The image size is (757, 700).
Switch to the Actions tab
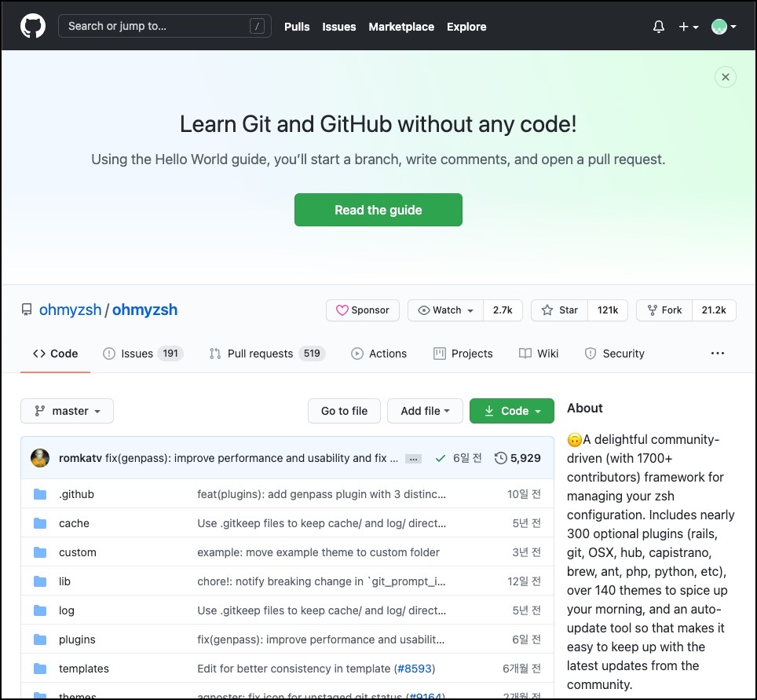point(379,354)
